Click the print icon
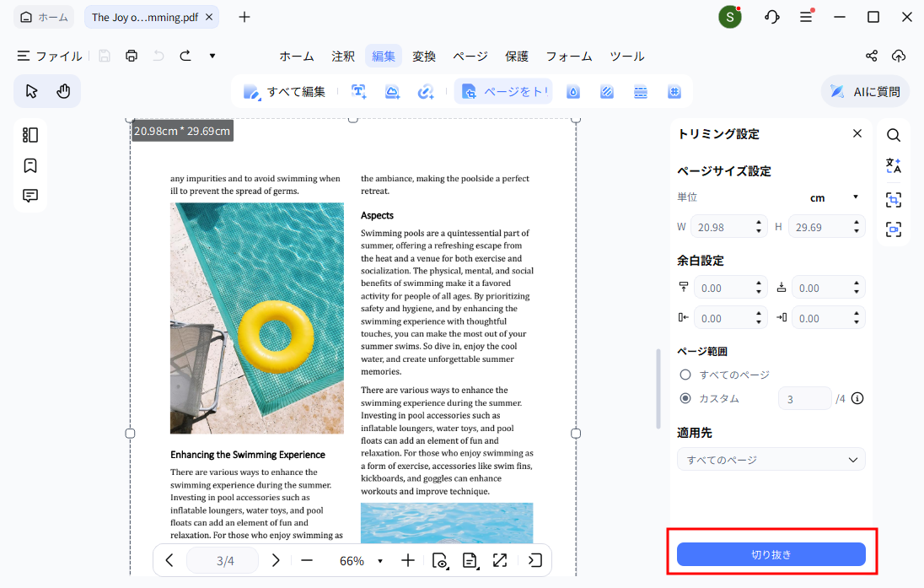This screenshot has width=924, height=588. coord(131,56)
